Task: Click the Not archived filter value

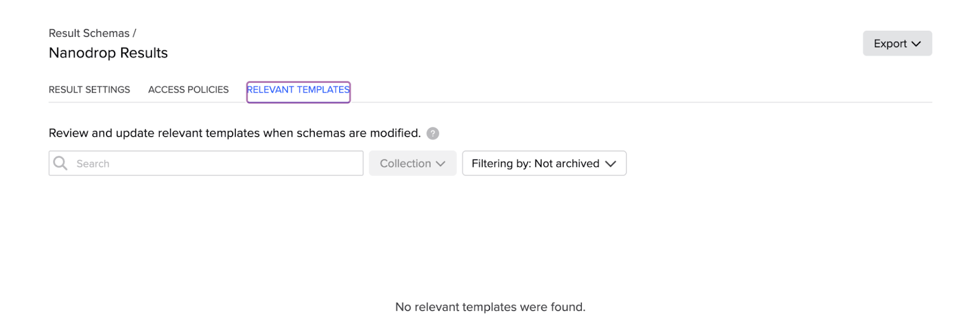Action: (x=567, y=164)
